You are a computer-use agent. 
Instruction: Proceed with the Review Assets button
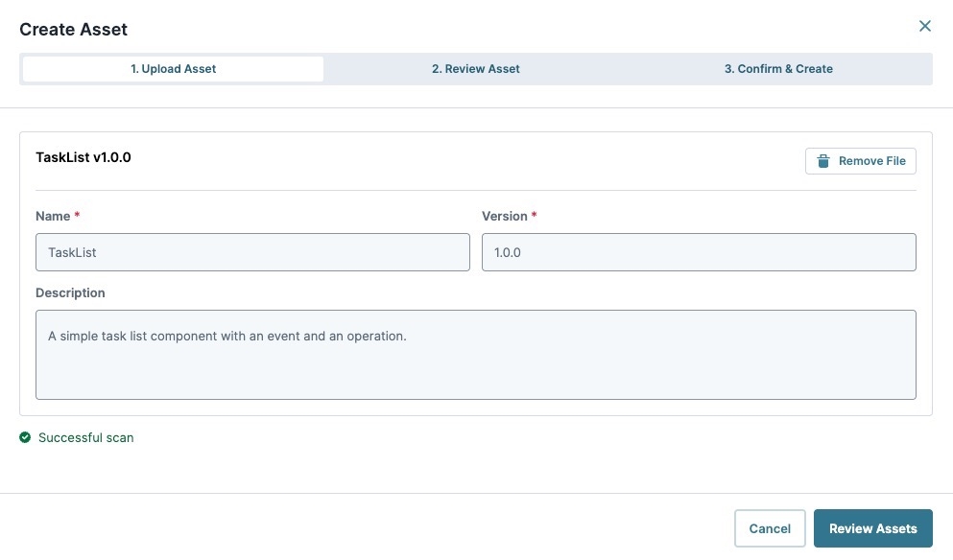click(x=872, y=528)
